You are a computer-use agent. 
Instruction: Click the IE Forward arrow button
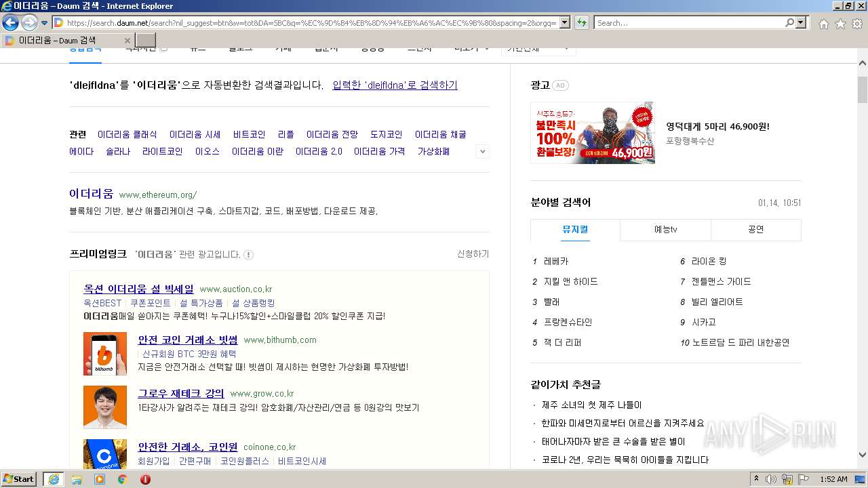pyautogui.click(x=29, y=23)
